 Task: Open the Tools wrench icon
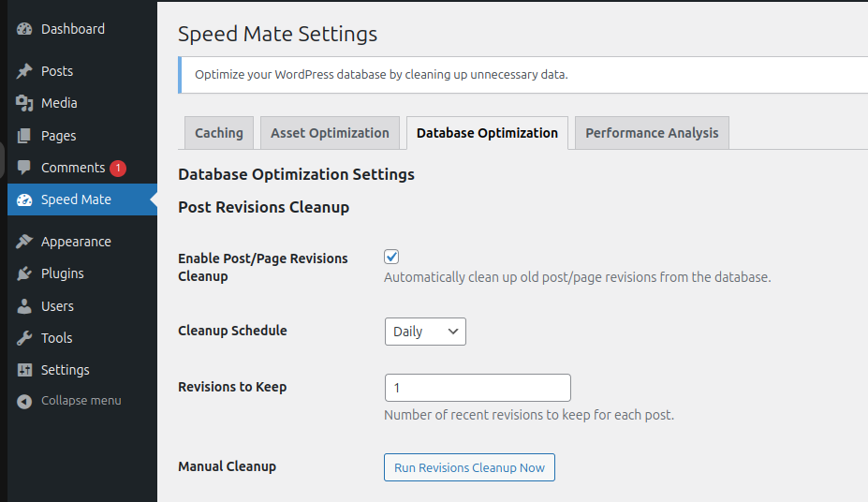pos(24,337)
